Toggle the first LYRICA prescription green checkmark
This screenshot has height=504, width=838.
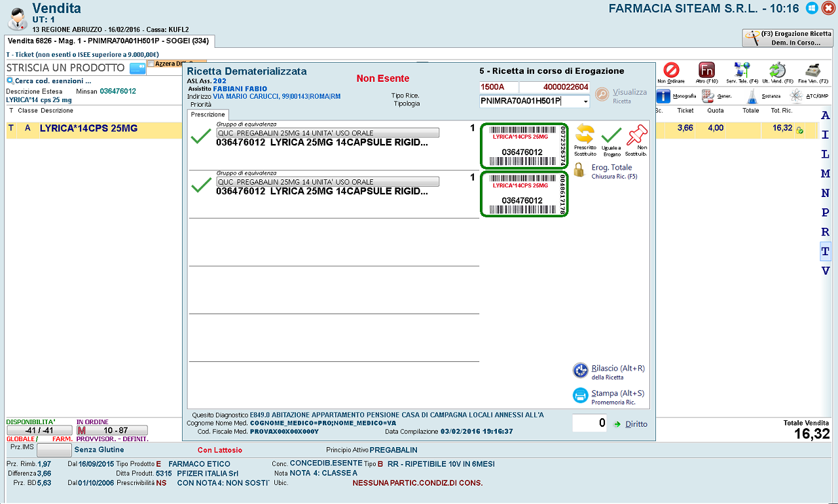pyautogui.click(x=200, y=137)
